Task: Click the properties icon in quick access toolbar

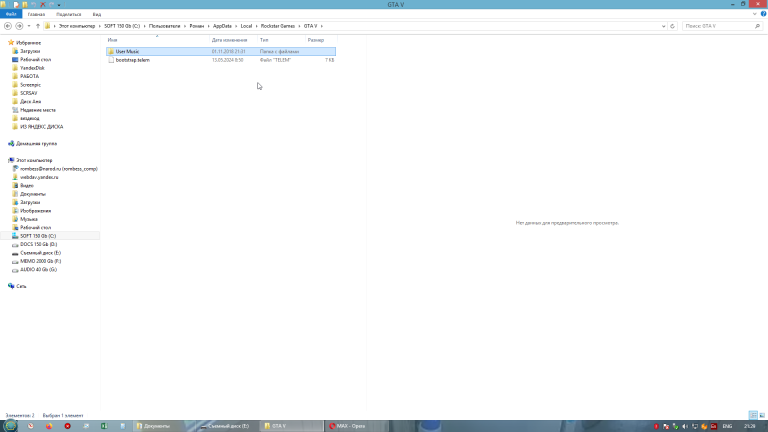Action: click(16, 4)
